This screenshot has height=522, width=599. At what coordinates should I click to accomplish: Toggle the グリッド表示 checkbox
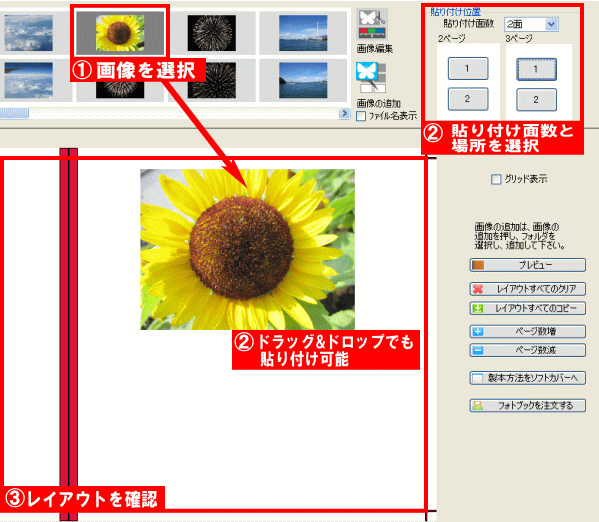496,179
